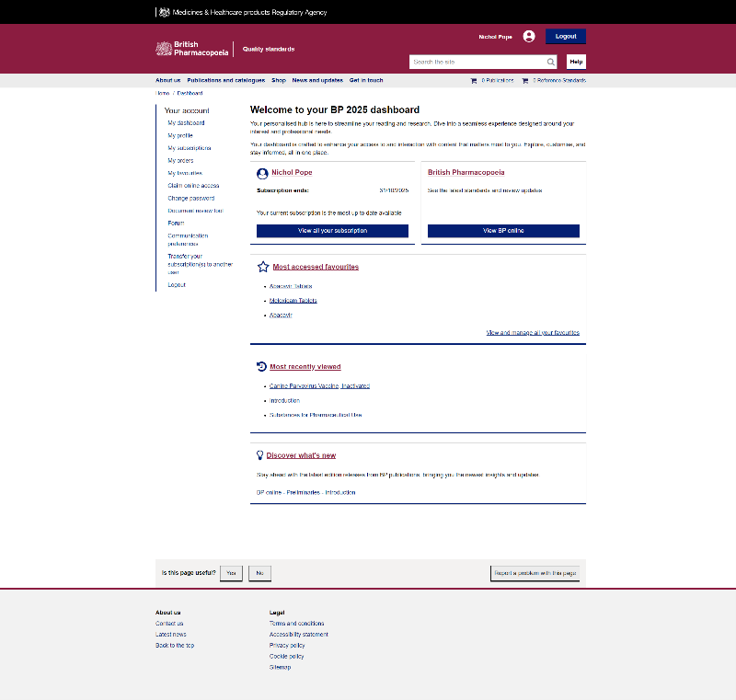This screenshot has width=736, height=700.
Task: Click the MHRA crest in top bar
Action: point(165,12)
